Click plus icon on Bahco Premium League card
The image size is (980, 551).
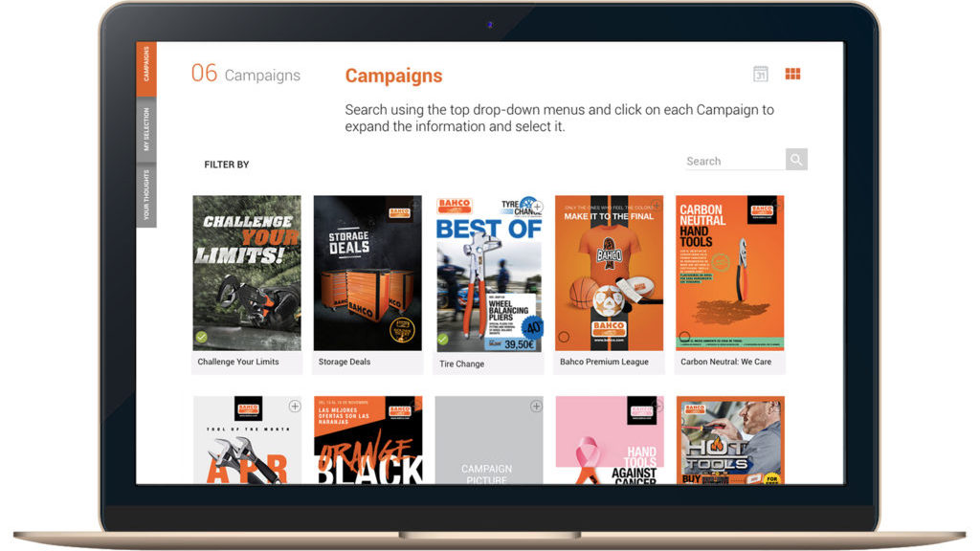[x=657, y=206]
